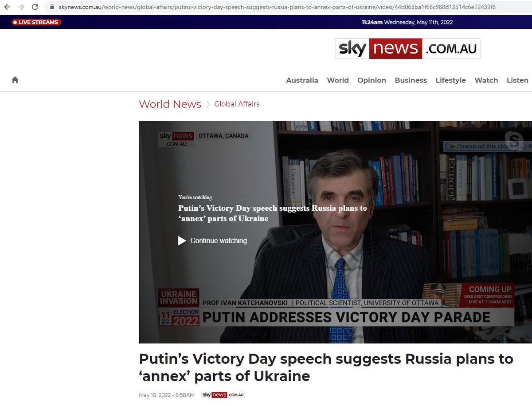Image resolution: width=532 pixels, height=406 pixels.
Task: Click the date and time in top bar
Action: (x=407, y=22)
